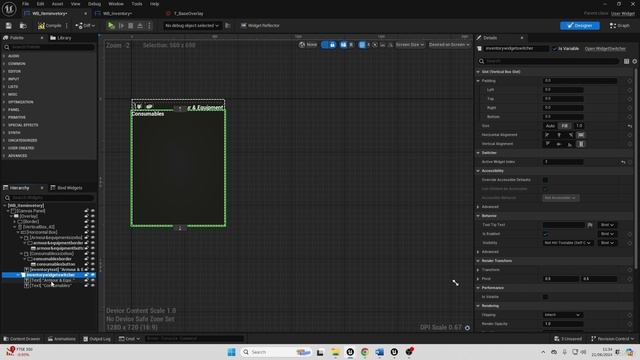This screenshot has width=640, height=360.
Task: Toggle visibility eye of inventorywidgetswitcher row
Action: pos(93,275)
